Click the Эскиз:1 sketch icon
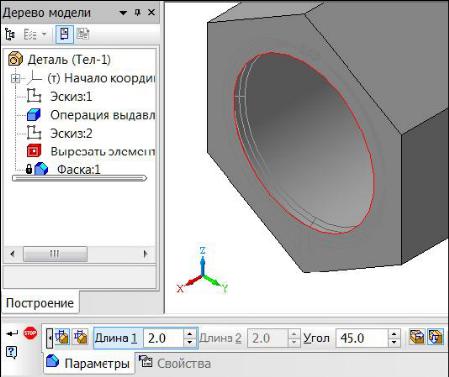 pyautogui.click(x=34, y=96)
